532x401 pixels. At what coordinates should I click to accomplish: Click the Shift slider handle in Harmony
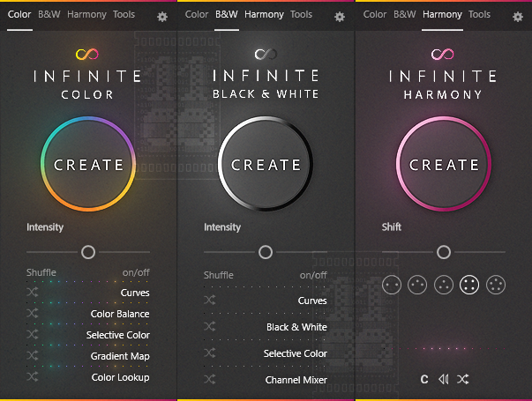[x=444, y=252]
